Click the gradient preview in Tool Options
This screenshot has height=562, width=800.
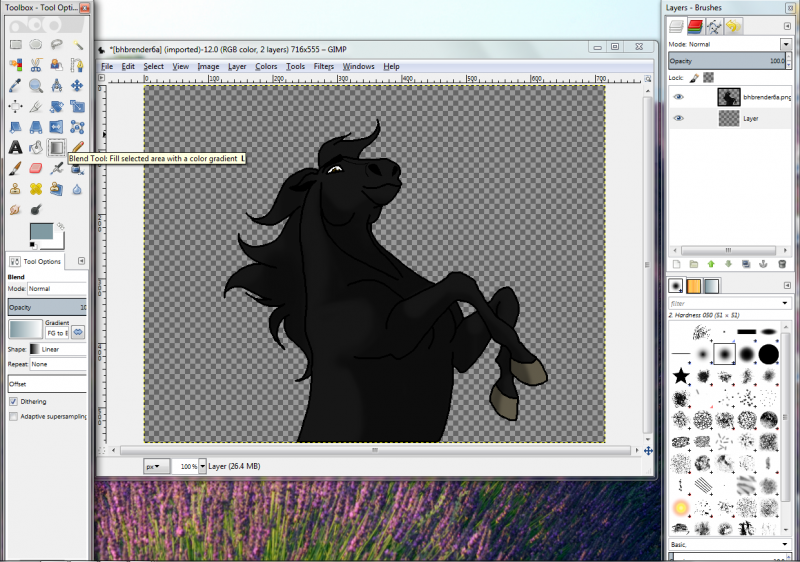coord(26,329)
